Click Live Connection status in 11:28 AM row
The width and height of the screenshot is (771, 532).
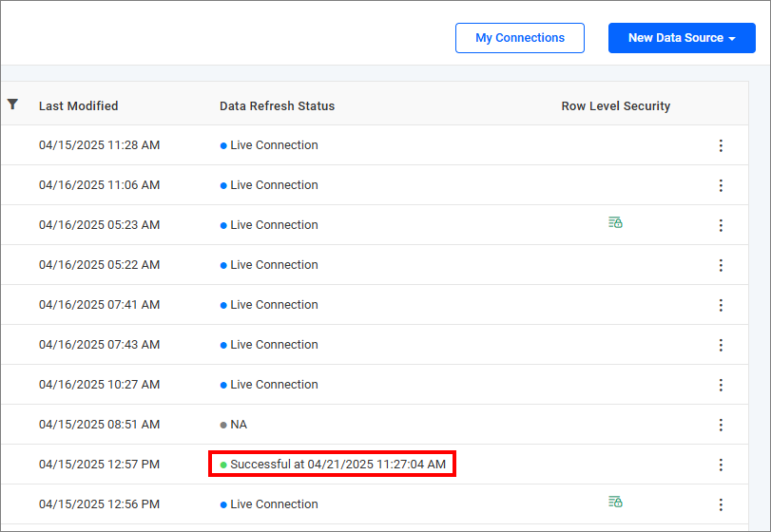click(274, 145)
